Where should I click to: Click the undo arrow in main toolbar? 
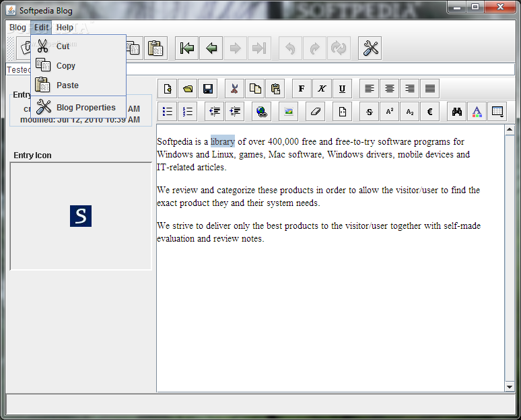coord(290,48)
